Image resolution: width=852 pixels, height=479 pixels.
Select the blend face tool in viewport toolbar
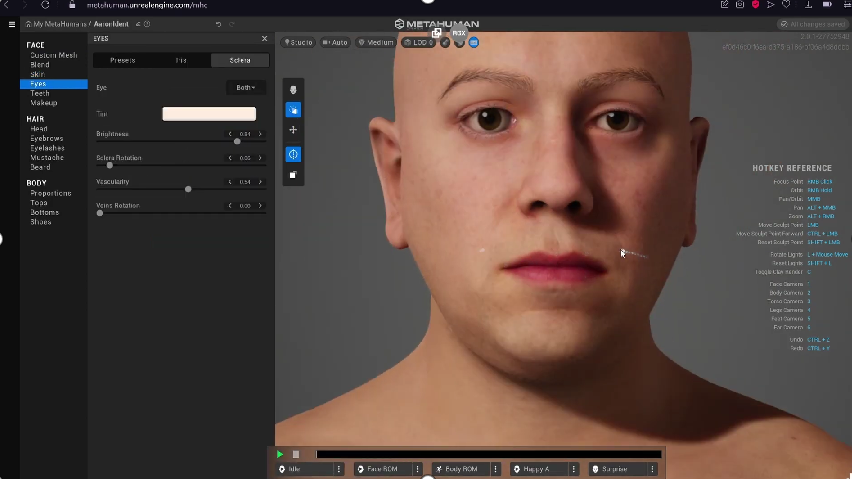pyautogui.click(x=293, y=110)
